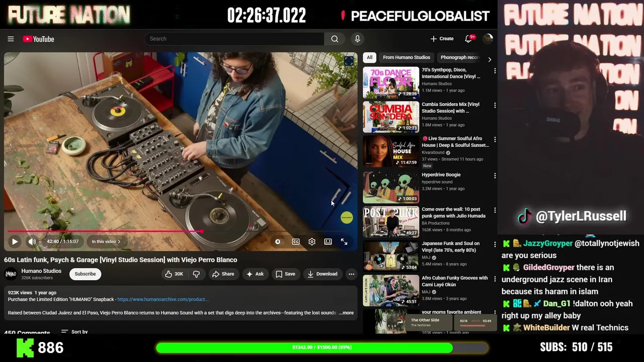This screenshot has height=362, width=644.
Task: Open video settings gear
Action: (312, 242)
